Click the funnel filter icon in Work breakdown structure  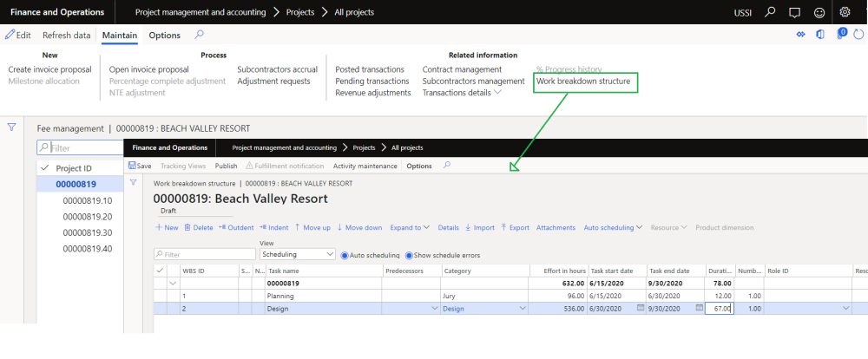(133, 183)
